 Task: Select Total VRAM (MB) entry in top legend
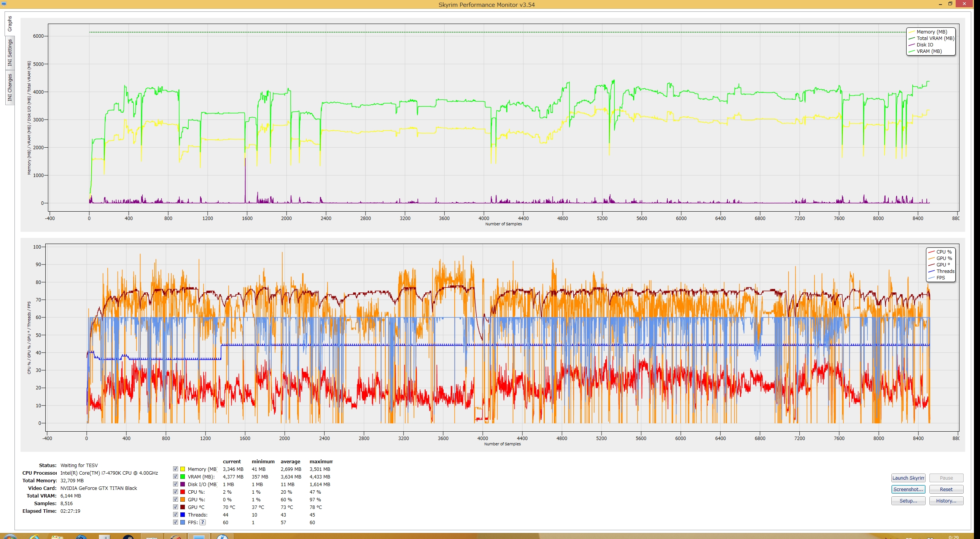[931, 38]
